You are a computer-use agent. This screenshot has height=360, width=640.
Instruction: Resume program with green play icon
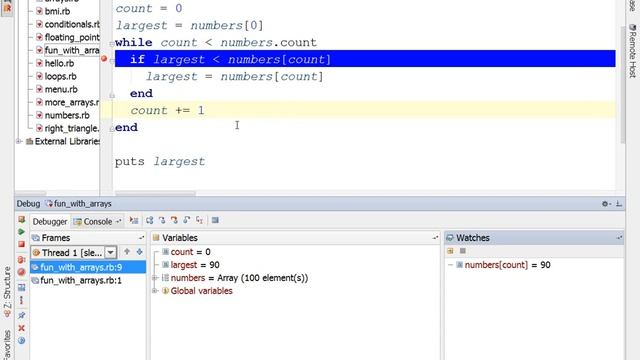click(x=22, y=232)
